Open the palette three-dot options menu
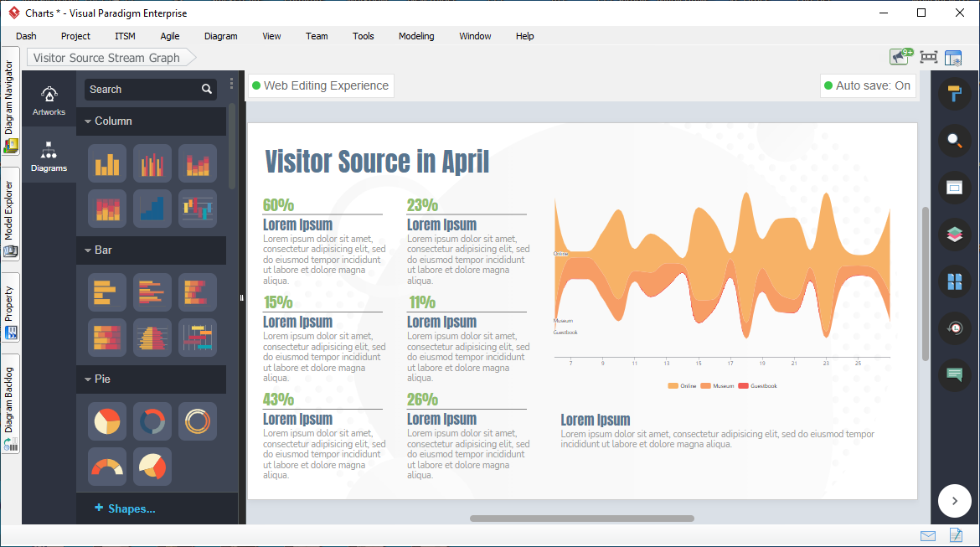Image resolution: width=980 pixels, height=547 pixels. (231, 84)
